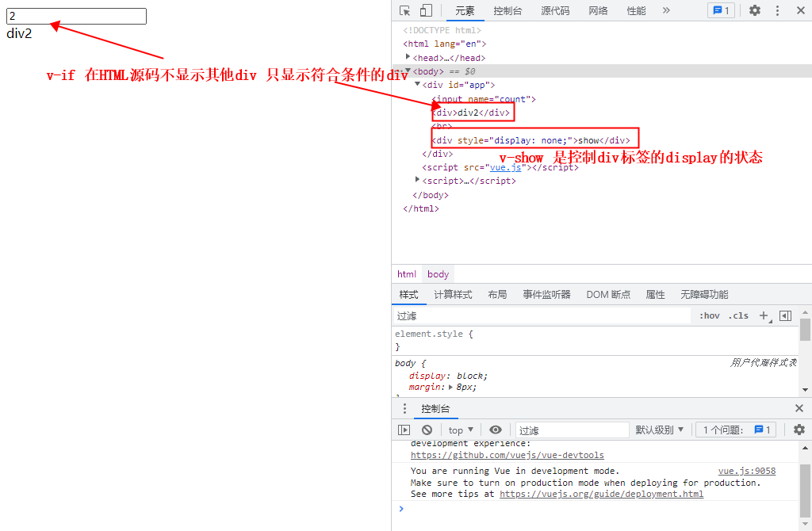812x531 pixels.
Task: Close the console drawer
Action: pos(799,408)
